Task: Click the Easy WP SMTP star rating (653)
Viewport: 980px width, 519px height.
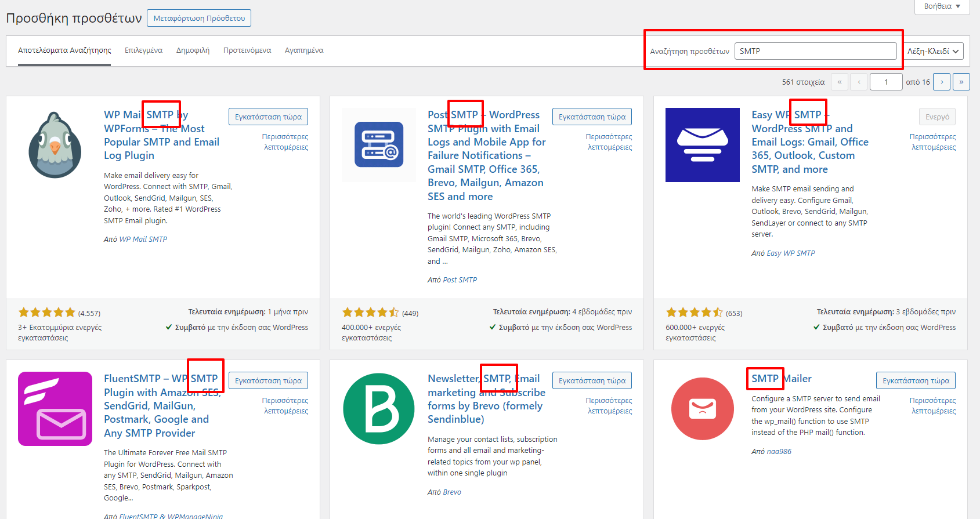Action: click(x=695, y=313)
